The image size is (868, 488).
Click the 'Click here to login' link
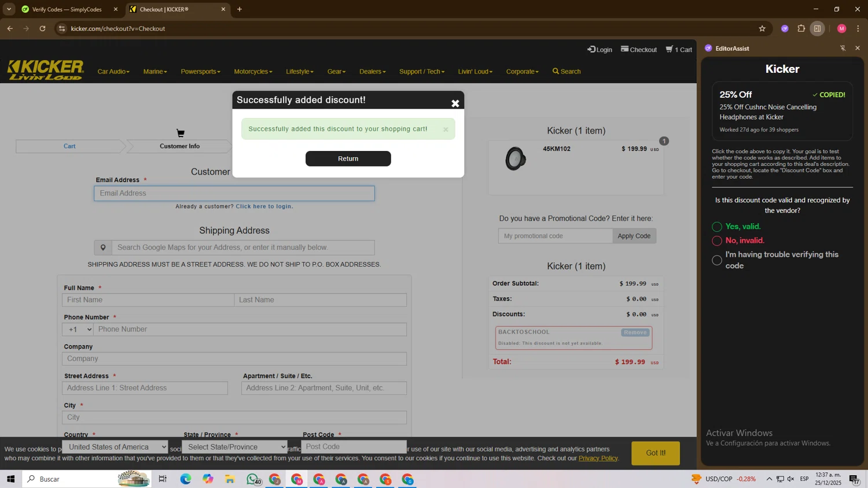pyautogui.click(x=264, y=206)
